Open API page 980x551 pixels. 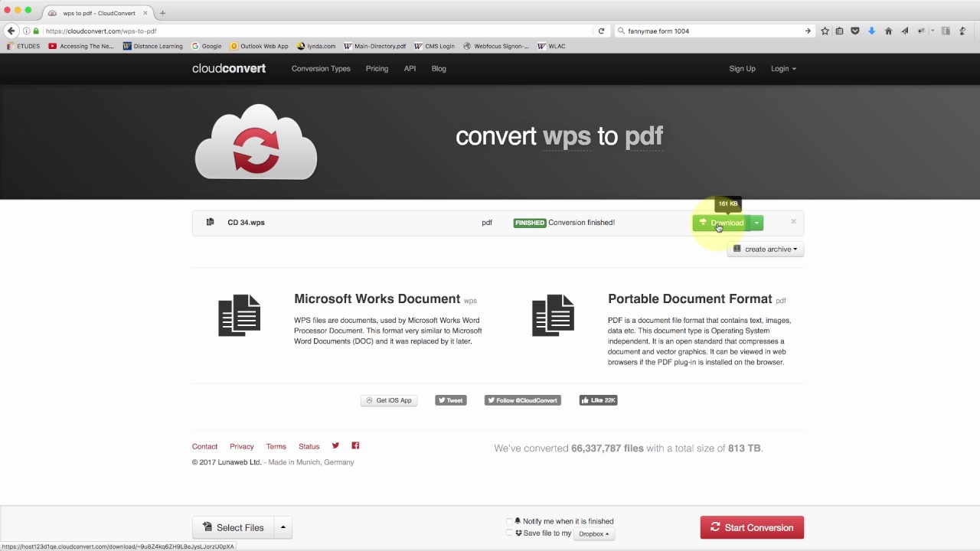click(x=410, y=68)
